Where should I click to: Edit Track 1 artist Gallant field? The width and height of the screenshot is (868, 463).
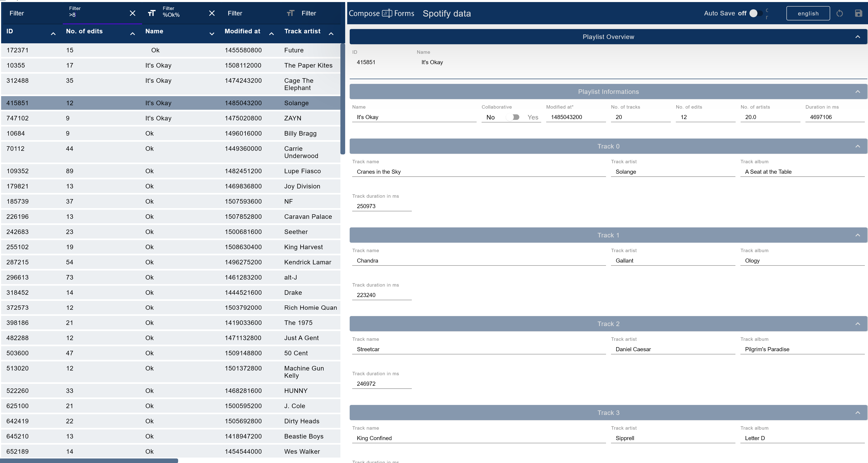click(x=673, y=261)
